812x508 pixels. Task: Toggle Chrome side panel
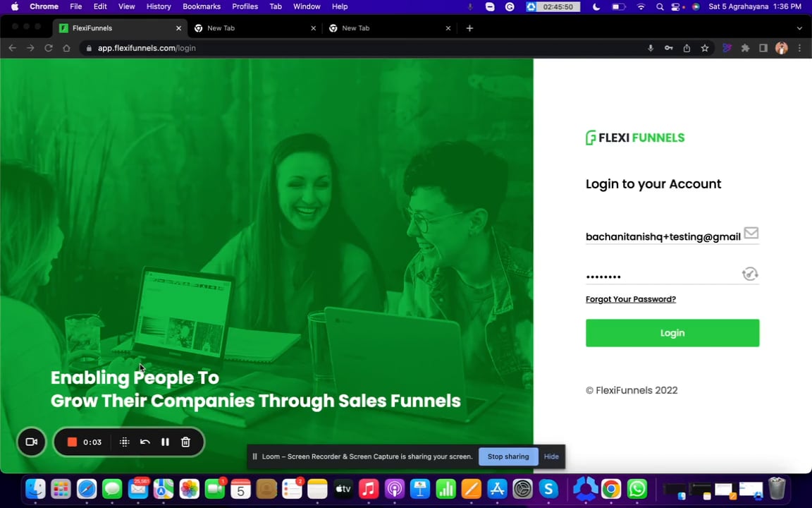[763, 48]
